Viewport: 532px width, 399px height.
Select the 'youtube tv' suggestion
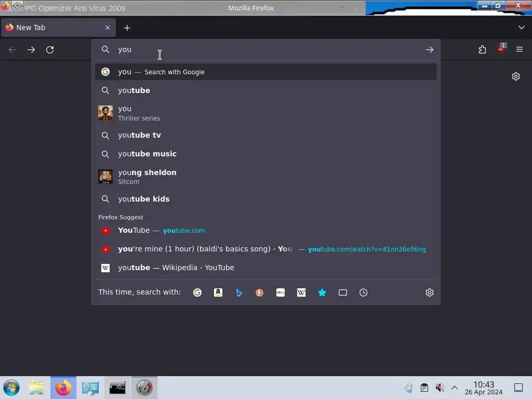point(266,136)
